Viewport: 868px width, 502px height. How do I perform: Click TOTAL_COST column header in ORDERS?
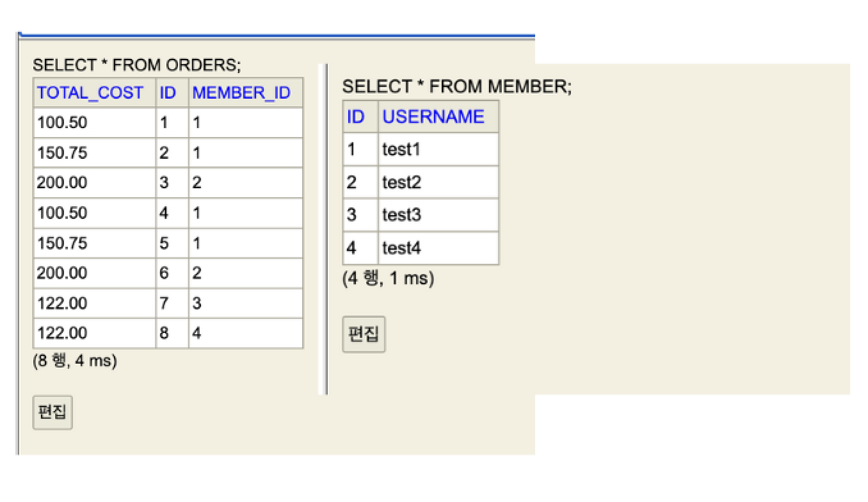tap(90, 93)
